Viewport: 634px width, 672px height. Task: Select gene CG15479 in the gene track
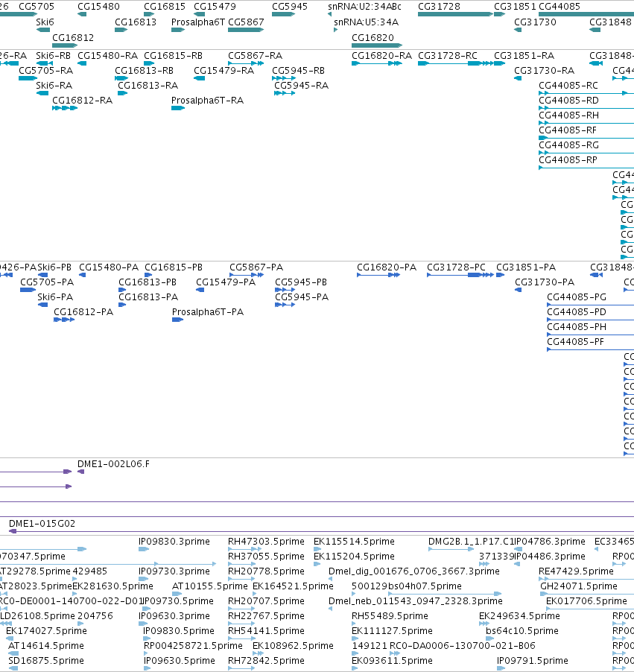coord(215,7)
